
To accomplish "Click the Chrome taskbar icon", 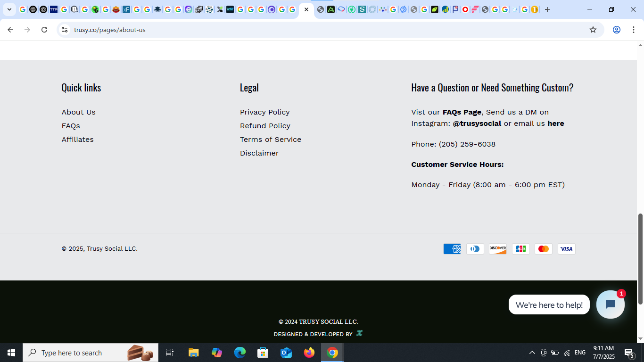I will (332, 353).
